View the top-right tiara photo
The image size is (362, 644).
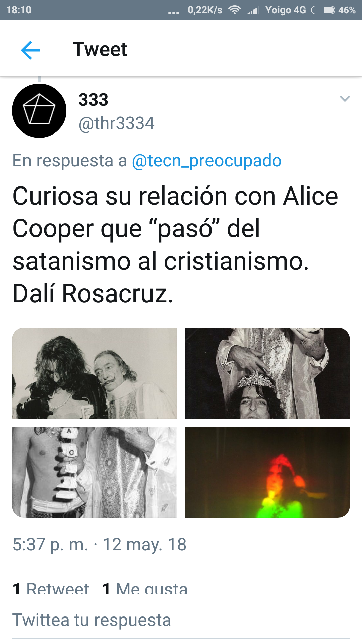(x=267, y=373)
